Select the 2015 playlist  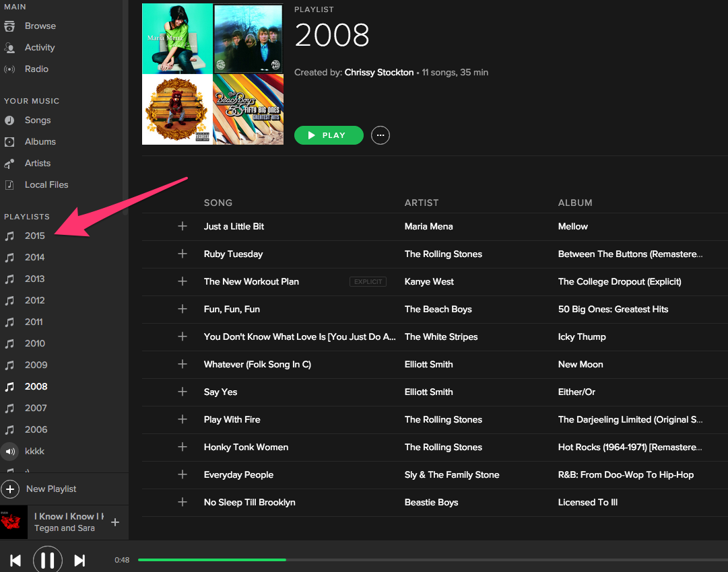pos(35,236)
